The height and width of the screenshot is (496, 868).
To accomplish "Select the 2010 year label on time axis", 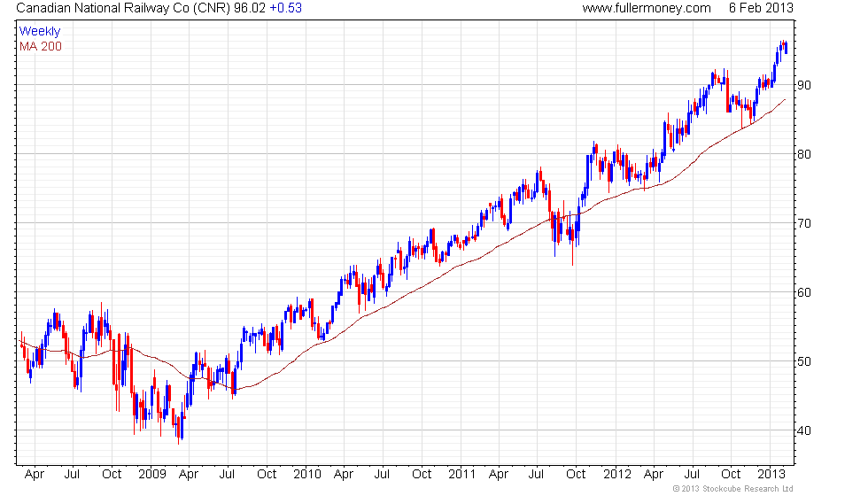I will click(x=307, y=474).
